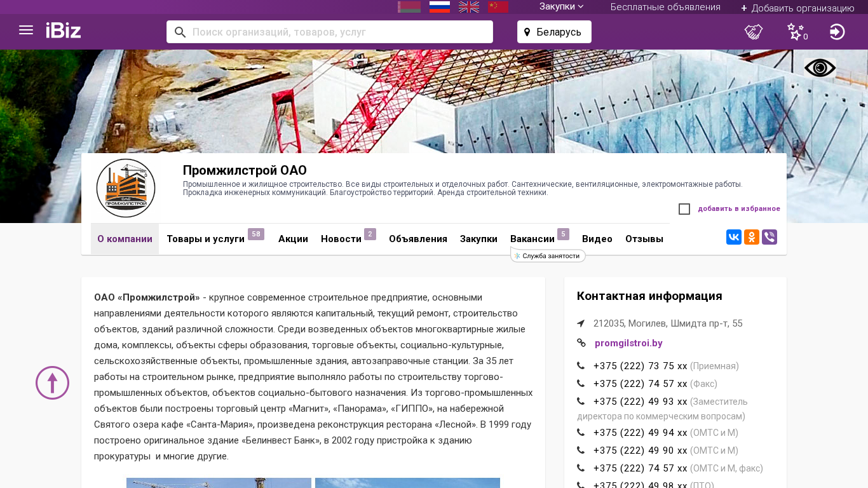This screenshot has width=868, height=488.
Task: Expand the Закупки dropdown in top bar
Action: point(562,6)
